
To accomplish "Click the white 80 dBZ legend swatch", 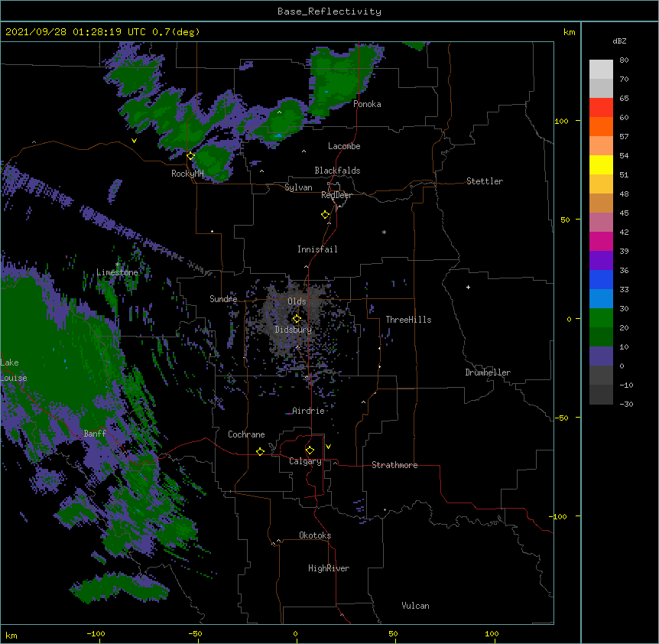I will click(601, 70).
